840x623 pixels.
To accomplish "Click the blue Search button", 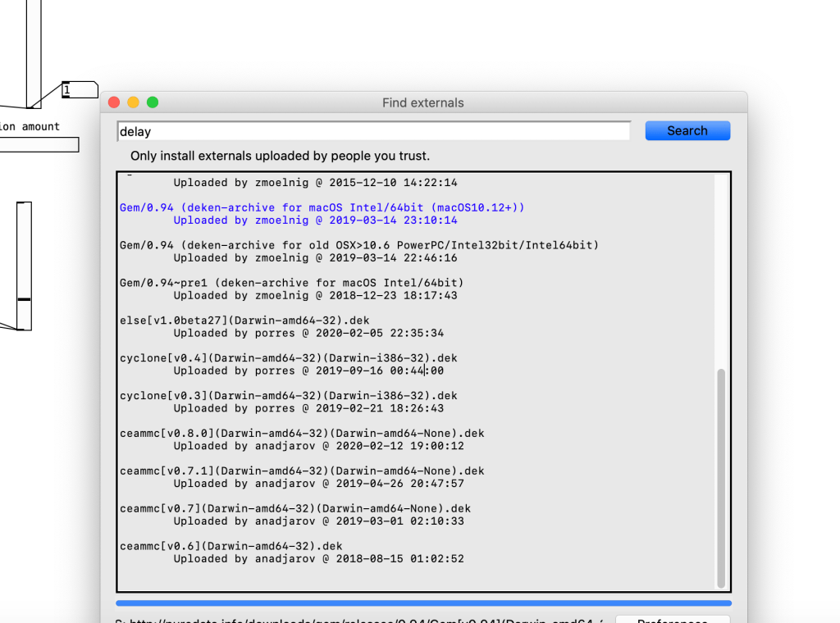I will (687, 131).
